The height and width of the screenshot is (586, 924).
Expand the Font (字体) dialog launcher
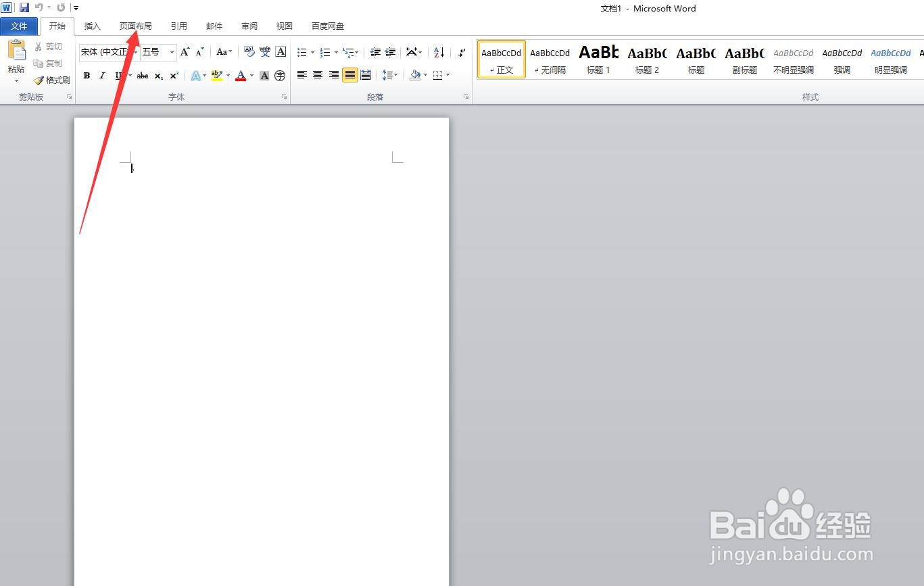[285, 97]
